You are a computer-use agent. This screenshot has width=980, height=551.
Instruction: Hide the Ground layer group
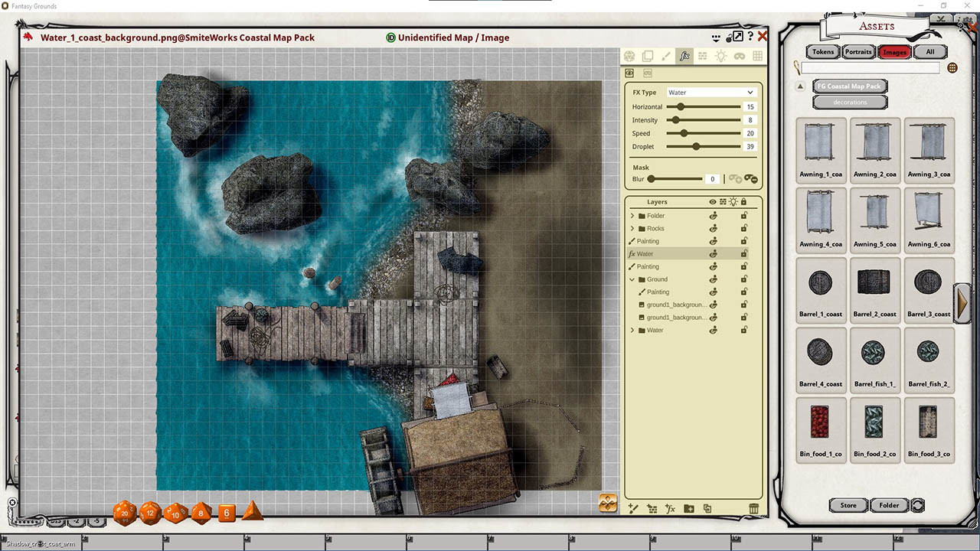712,279
